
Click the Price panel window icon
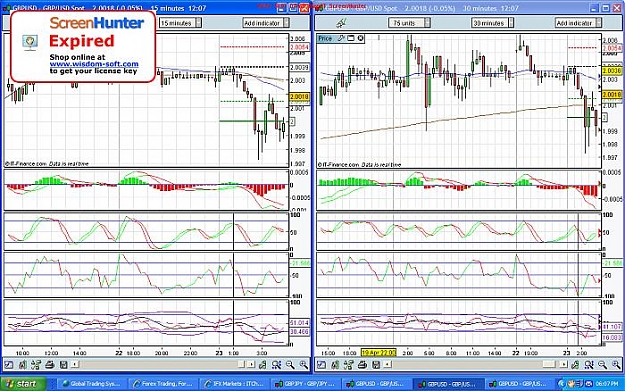[x=351, y=38]
